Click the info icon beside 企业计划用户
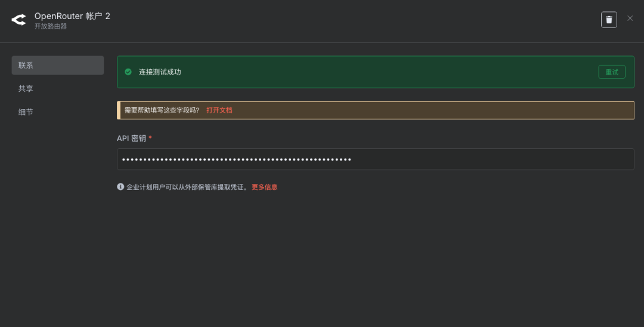The height and width of the screenshot is (327, 644). pos(120,186)
